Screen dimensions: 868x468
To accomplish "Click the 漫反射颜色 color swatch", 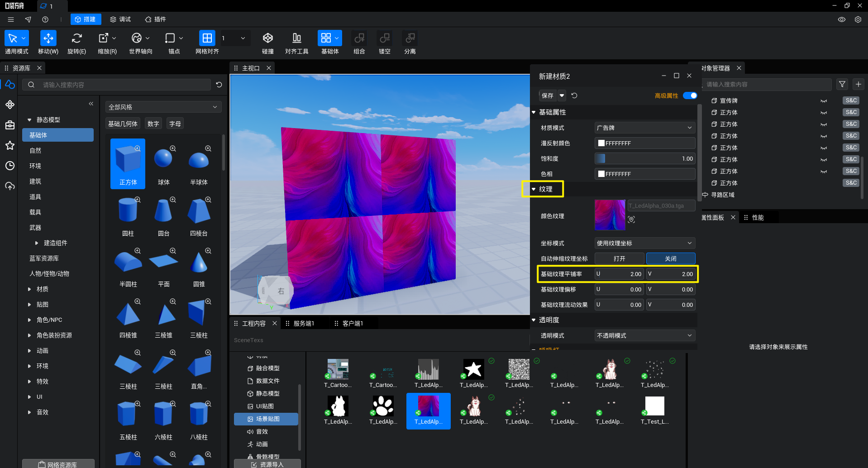I will pyautogui.click(x=601, y=143).
